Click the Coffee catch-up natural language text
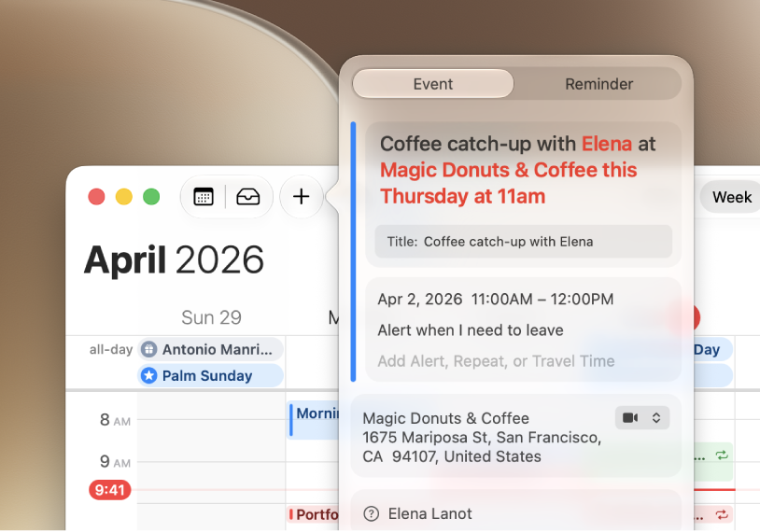This screenshot has height=532, width=760. tap(517, 170)
